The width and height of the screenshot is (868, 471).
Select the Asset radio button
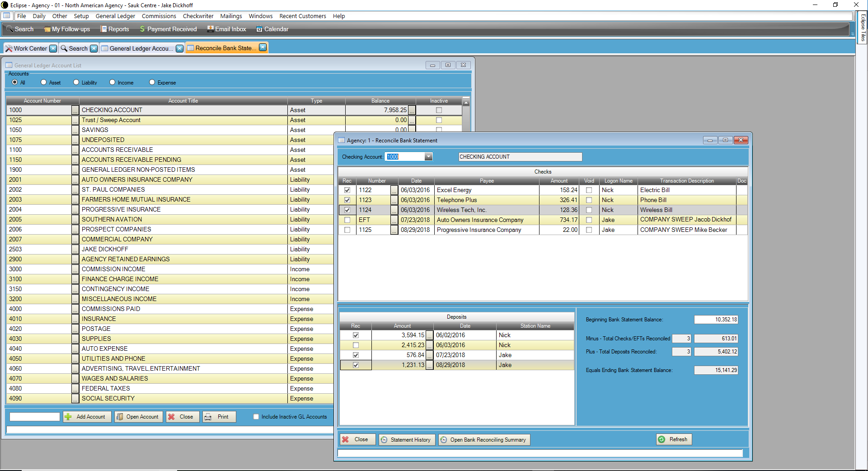click(x=43, y=82)
